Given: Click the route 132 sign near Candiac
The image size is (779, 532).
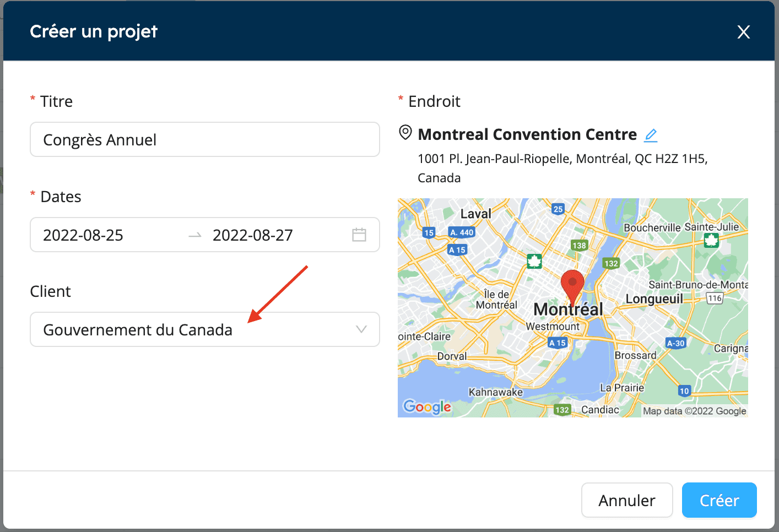Looking at the screenshot, I should point(562,410).
